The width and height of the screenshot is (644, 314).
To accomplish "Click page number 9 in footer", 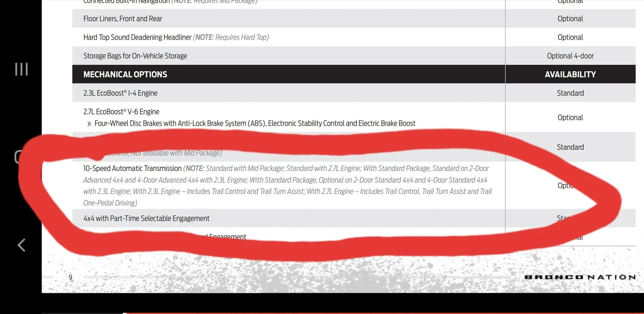I will coord(71,277).
